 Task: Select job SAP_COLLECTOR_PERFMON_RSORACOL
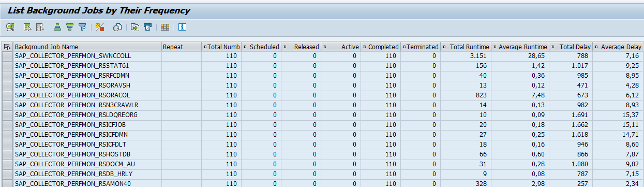72,95
